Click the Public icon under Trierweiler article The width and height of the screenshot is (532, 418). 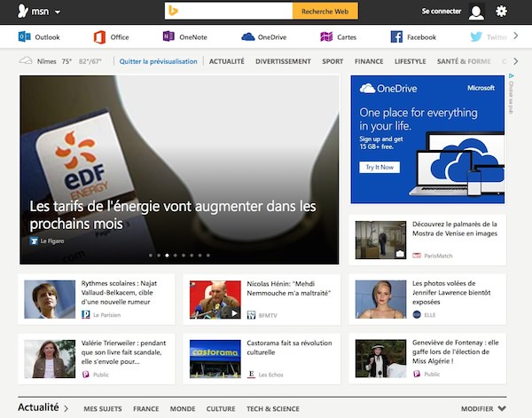click(x=85, y=375)
